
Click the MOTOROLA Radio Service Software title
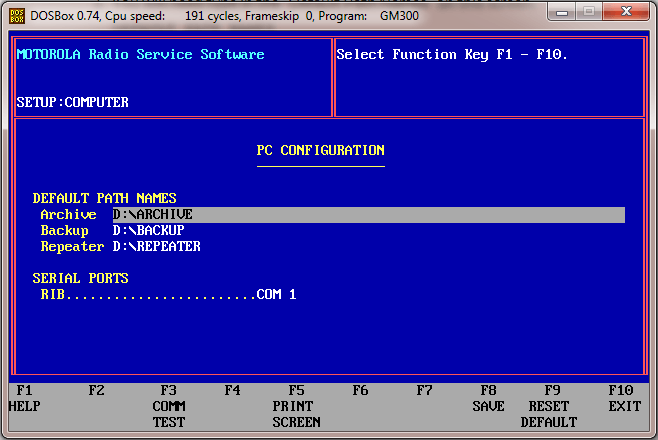(141, 55)
